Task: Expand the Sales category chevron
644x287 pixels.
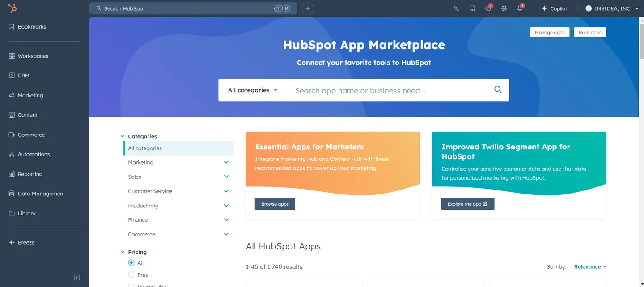Action: point(226,177)
